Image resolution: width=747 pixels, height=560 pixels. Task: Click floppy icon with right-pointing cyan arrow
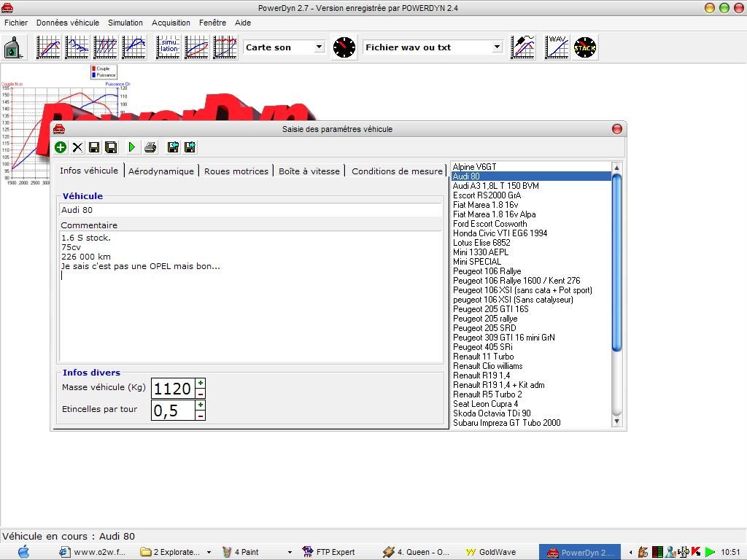[x=190, y=147]
